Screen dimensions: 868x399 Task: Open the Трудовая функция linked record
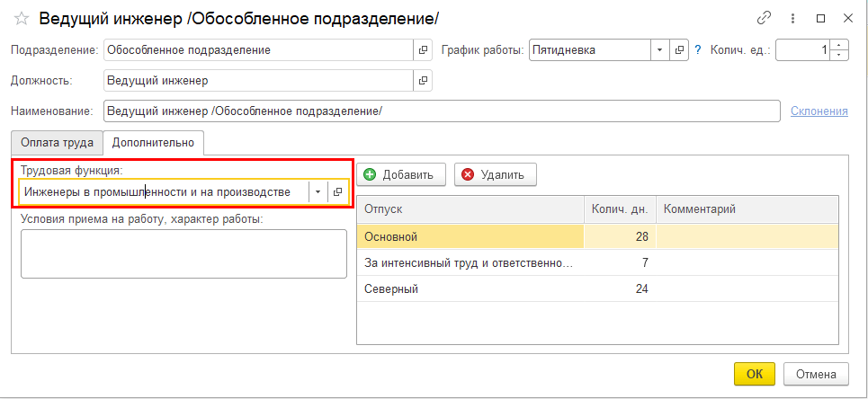pyautogui.click(x=338, y=191)
